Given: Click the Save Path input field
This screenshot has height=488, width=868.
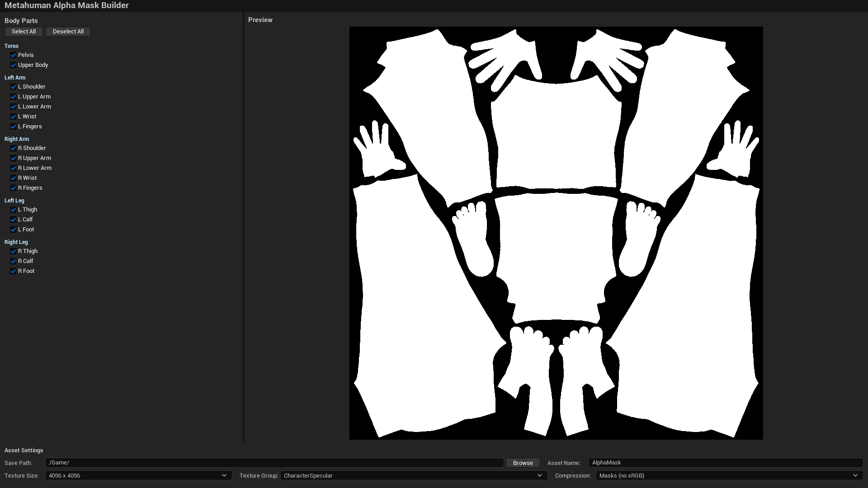Looking at the screenshot, I should tap(274, 463).
